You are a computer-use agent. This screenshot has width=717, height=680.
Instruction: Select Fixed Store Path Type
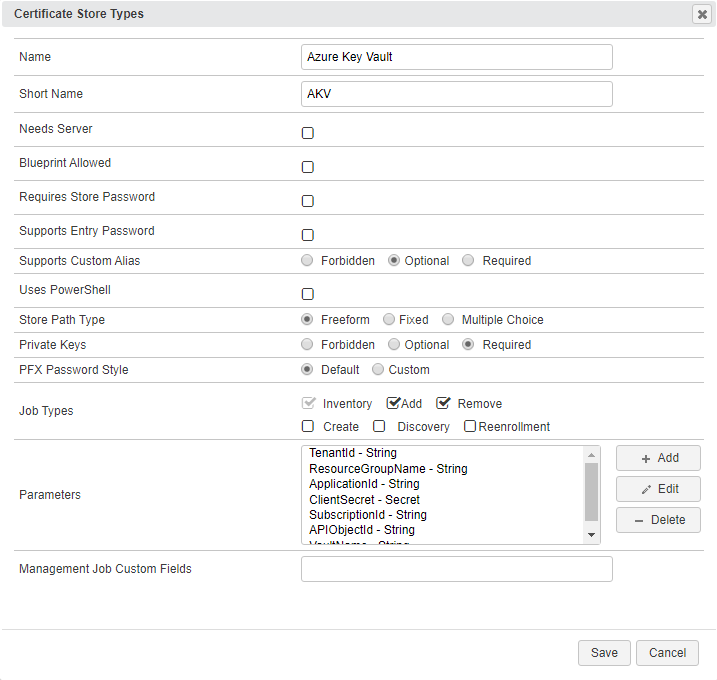click(x=389, y=319)
